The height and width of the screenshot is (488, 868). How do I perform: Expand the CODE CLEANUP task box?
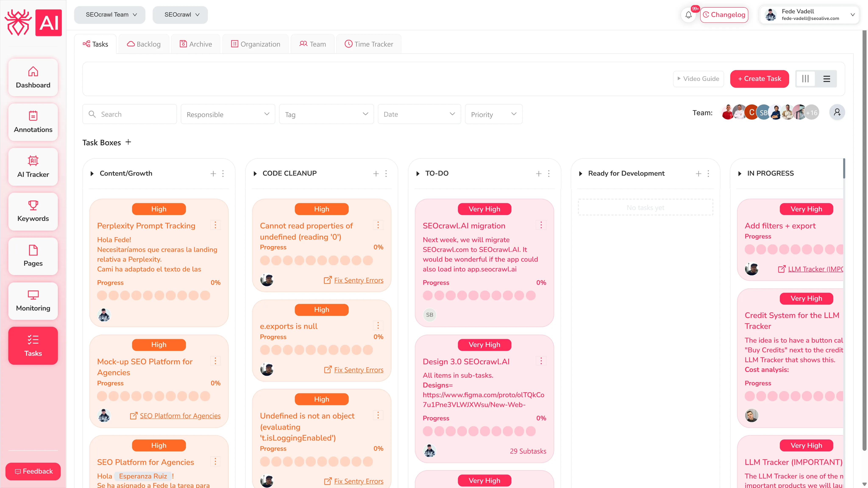pos(255,174)
